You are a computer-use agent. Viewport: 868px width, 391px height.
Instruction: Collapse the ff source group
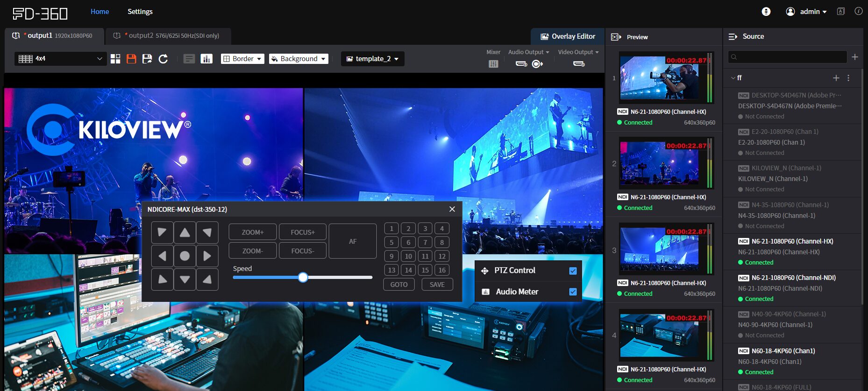733,78
